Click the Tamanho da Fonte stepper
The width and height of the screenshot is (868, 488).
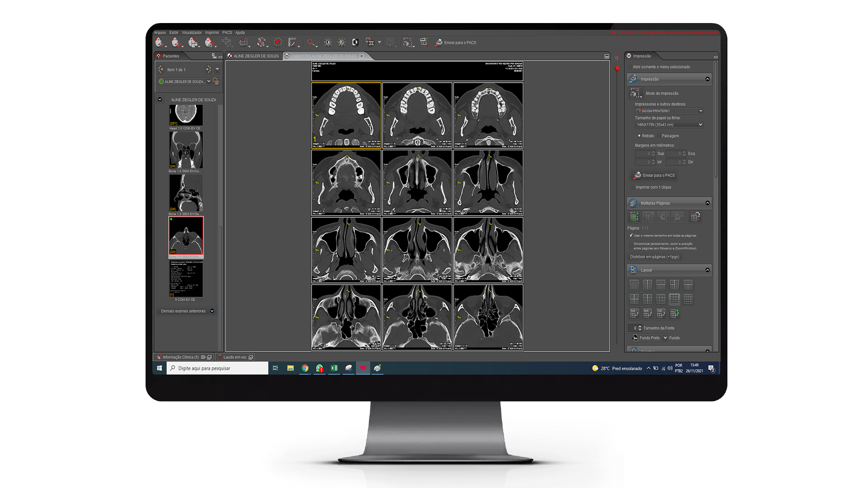[x=640, y=328]
